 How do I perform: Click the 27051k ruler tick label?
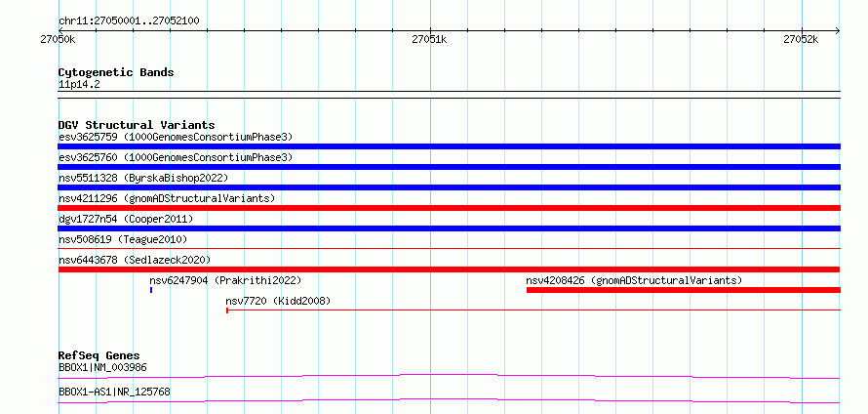pos(429,39)
